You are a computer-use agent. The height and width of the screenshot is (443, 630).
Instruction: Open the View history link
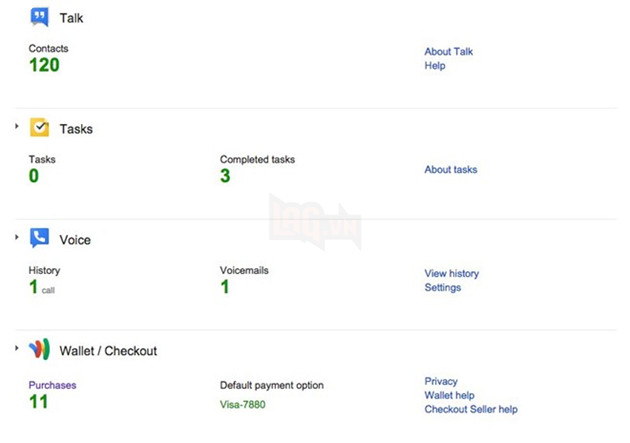pyautogui.click(x=452, y=273)
